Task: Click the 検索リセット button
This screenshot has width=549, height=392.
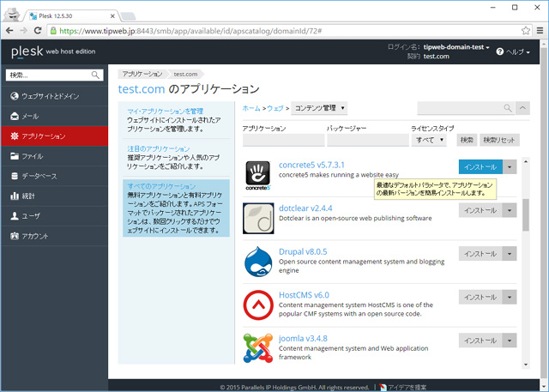Action: (x=499, y=140)
